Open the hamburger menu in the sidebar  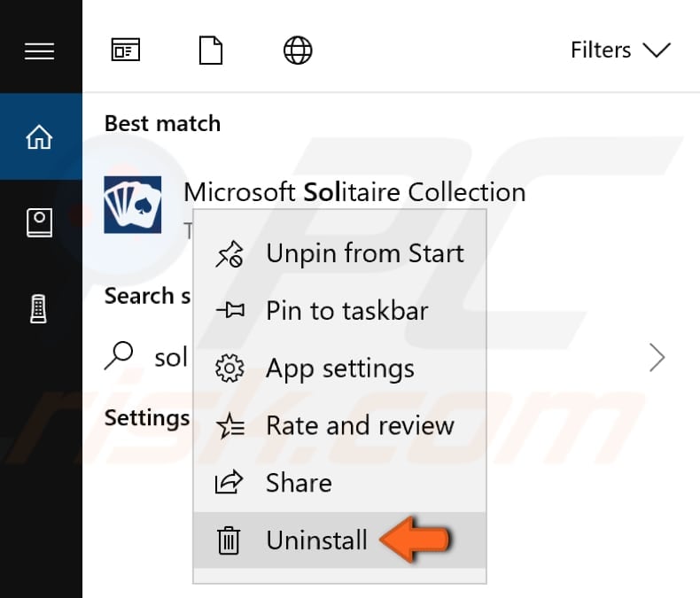pyautogui.click(x=39, y=50)
